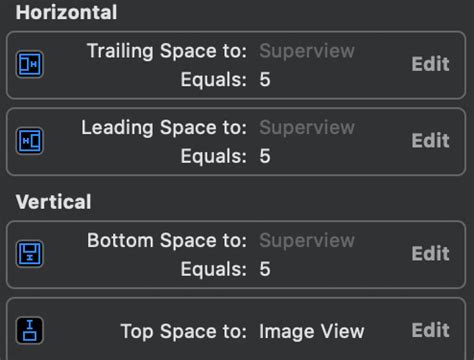The image size is (474, 360).
Task: Click Superview in the Leading Space row
Action: coord(307,128)
